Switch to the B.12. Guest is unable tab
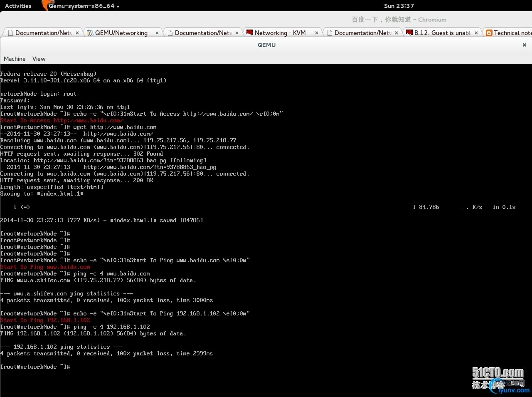532x397 pixels. coord(443,33)
